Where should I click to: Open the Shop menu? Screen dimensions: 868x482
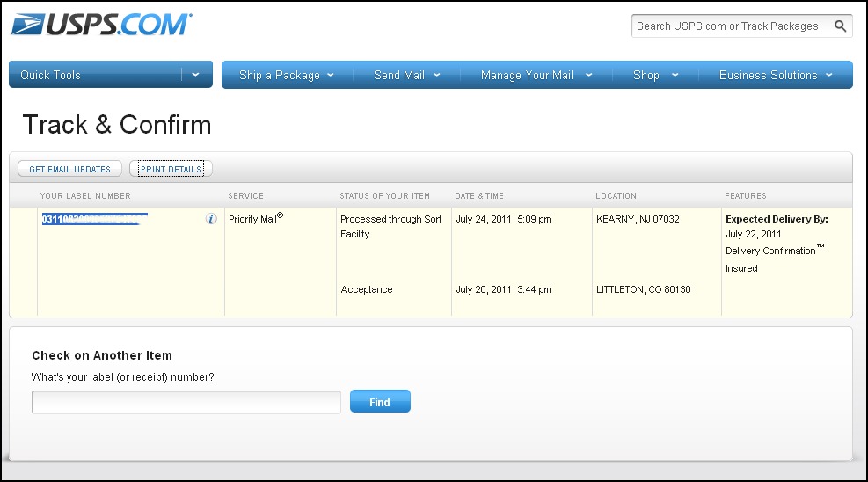tap(655, 75)
